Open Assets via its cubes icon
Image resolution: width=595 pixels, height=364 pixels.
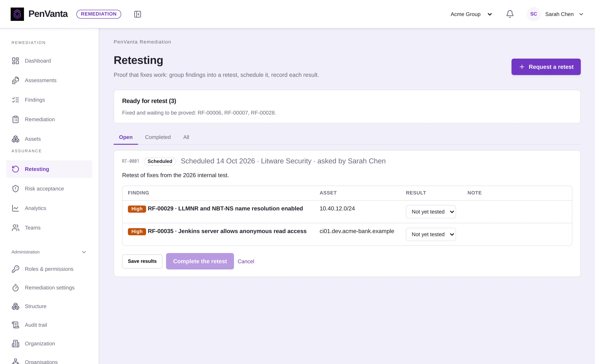(x=16, y=139)
